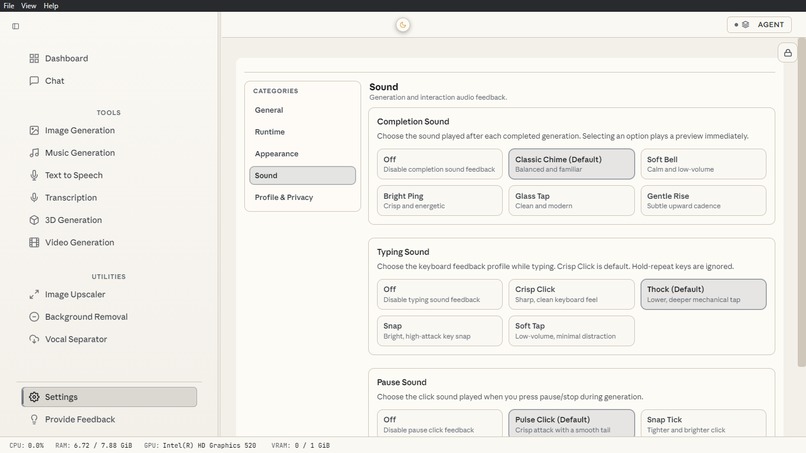Open the Image Upscaler utility
The image size is (806, 453).
click(109, 295)
